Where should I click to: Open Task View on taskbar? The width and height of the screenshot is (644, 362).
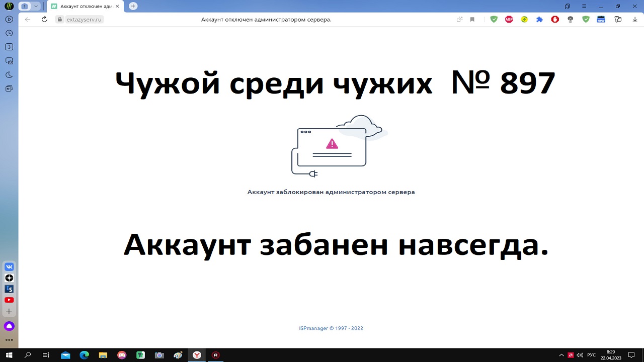pyautogui.click(x=46, y=355)
